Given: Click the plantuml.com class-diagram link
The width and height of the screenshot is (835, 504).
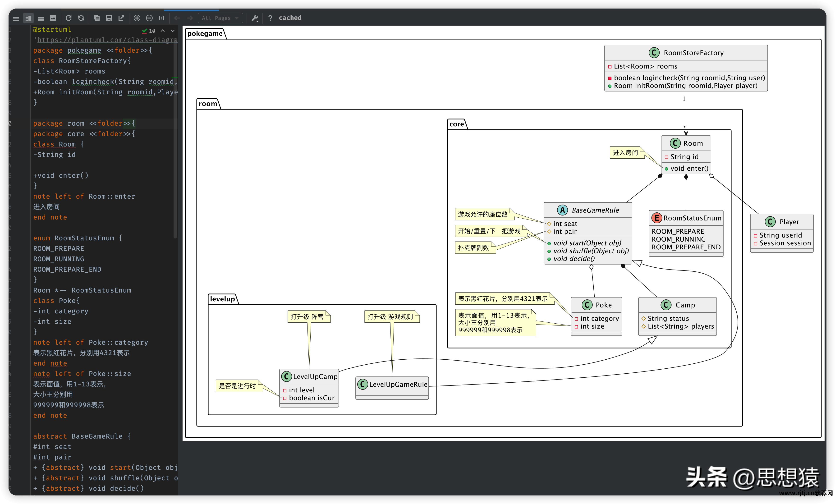Looking at the screenshot, I should tap(107, 40).
